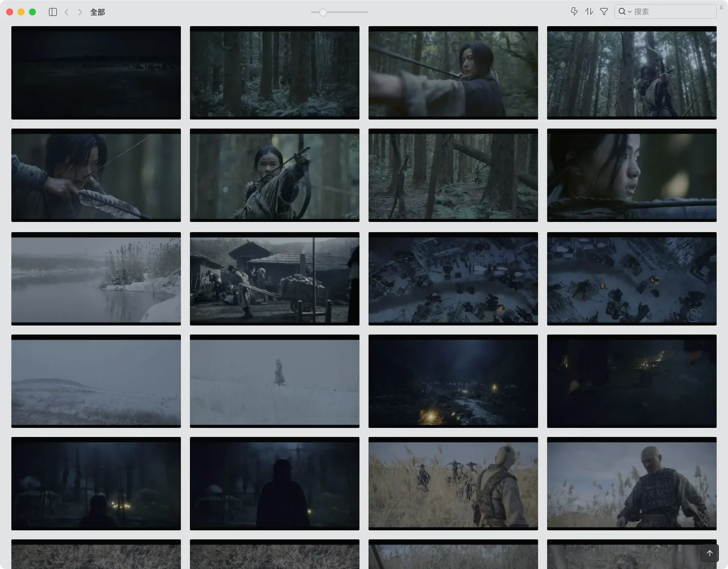Open the sort order arrows icon
The height and width of the screenshot is (569, 728).
(589, 11)
